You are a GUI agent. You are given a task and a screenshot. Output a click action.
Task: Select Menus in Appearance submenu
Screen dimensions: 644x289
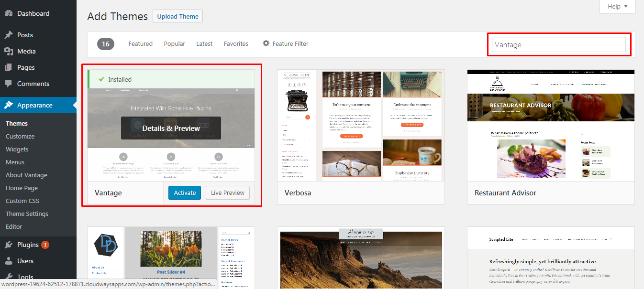point(15,162)
